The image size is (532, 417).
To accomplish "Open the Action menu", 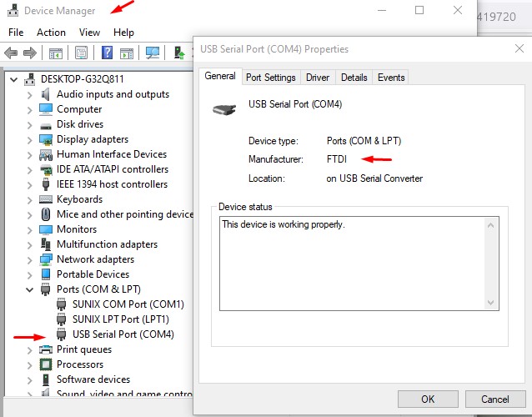I will pyautogui.click(x=51, y=32).
